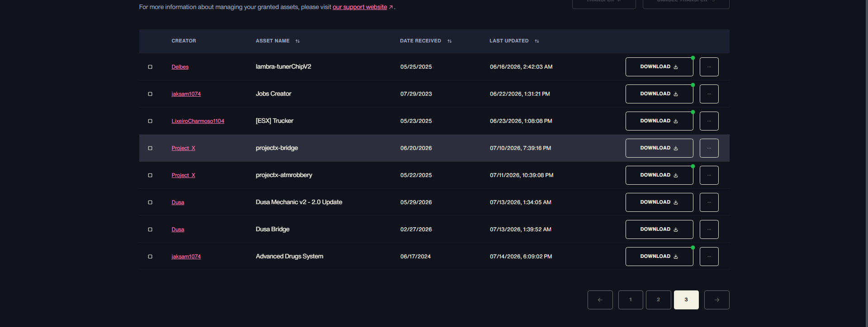Open Dusa link in Dusa Bridge row
The image size is (868, 327).
pyautogui.click(x=178, y=229)
